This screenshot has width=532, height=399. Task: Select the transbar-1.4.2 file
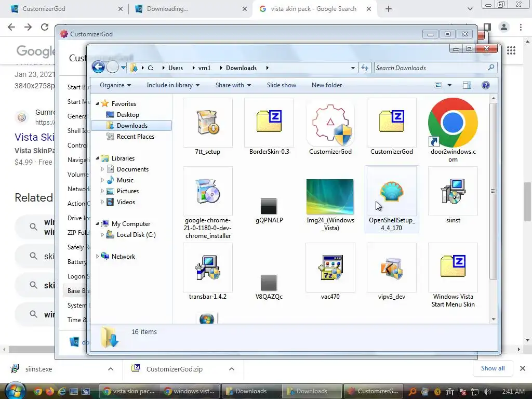pos(208,272)
